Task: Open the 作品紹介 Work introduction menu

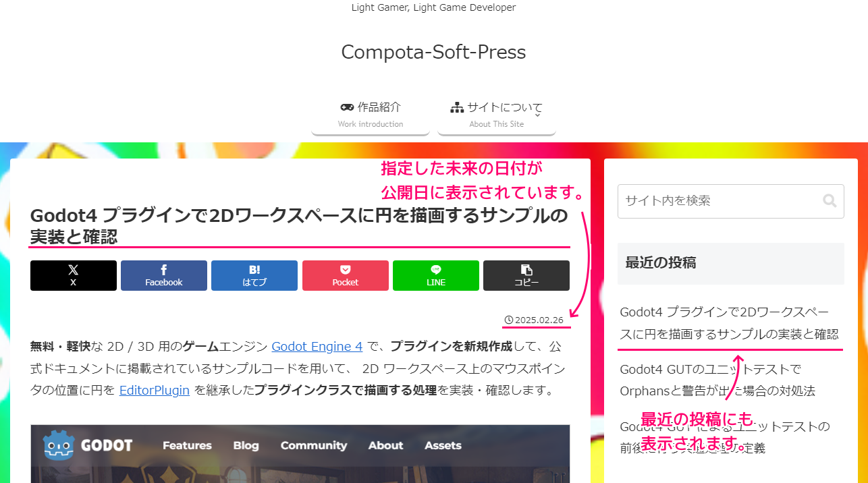Action: pos(371,115)
